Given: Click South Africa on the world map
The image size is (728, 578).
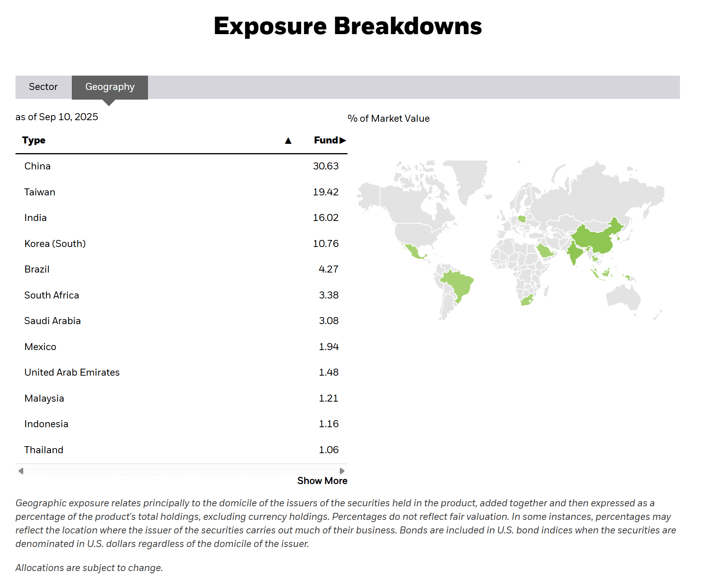Looking at the screenshot, I should [527, 300].
